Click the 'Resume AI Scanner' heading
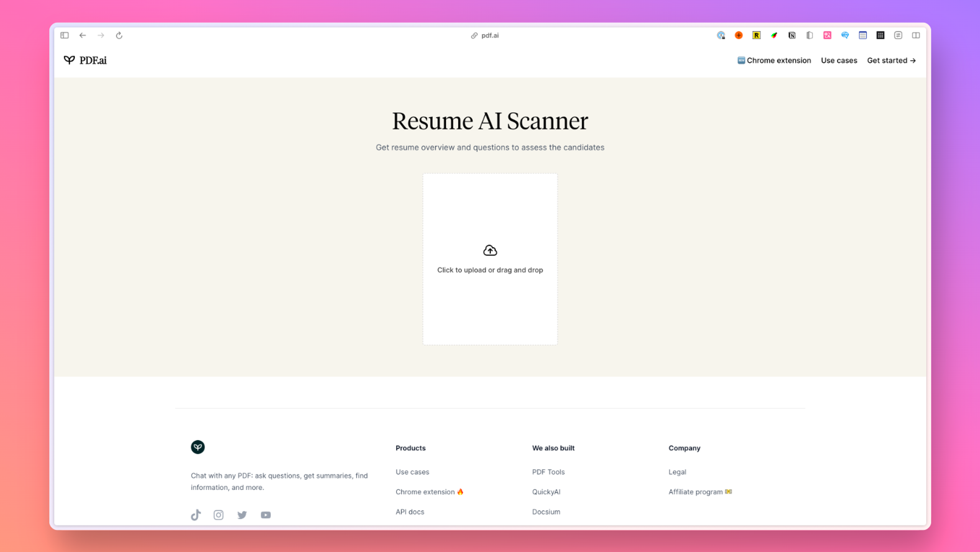 pyautogui.click(x=490, y=121)
